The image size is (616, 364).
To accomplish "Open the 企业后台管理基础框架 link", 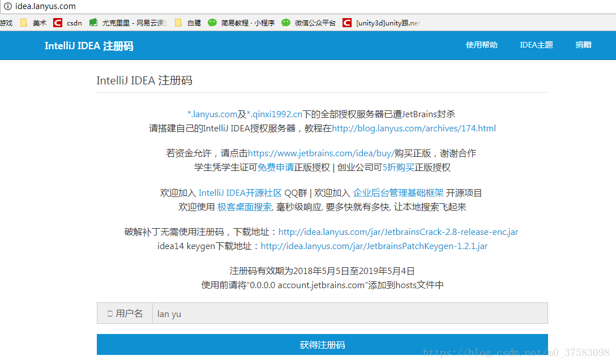I will click(398, 193).
